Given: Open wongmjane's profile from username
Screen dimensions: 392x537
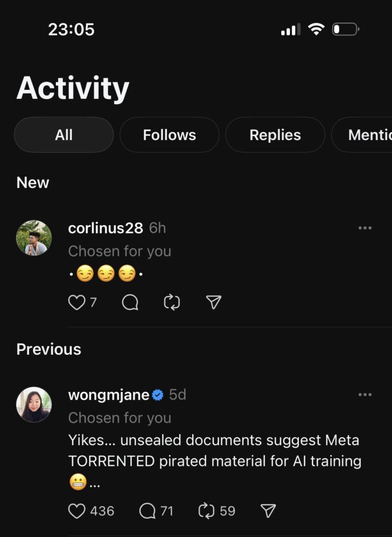Looking at the screenshot, I should 109,395.
